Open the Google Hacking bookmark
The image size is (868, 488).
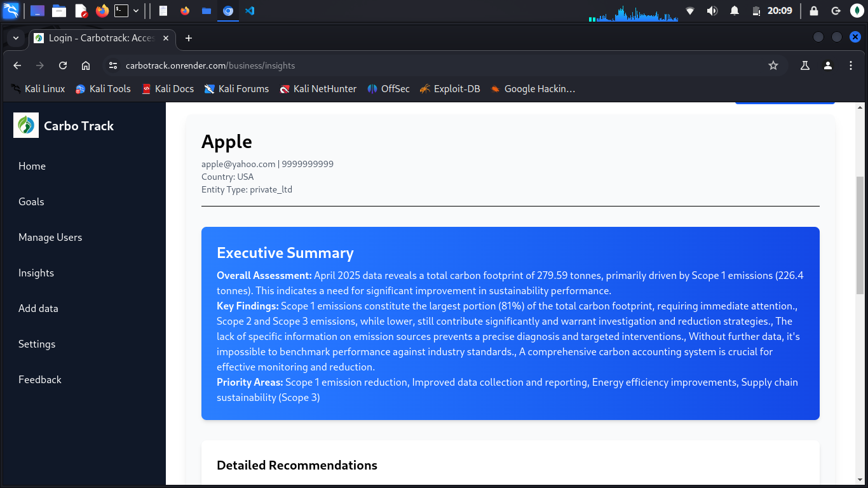point(532,89)
